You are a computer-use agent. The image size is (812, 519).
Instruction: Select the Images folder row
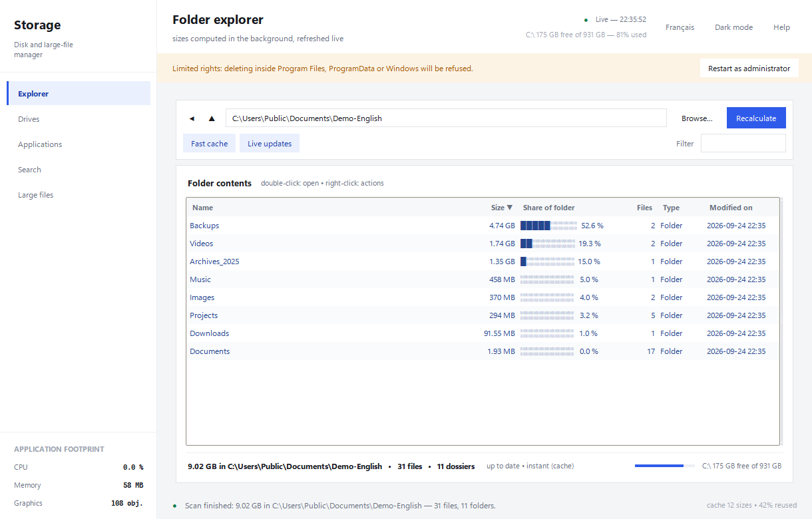tap(483, 297)
